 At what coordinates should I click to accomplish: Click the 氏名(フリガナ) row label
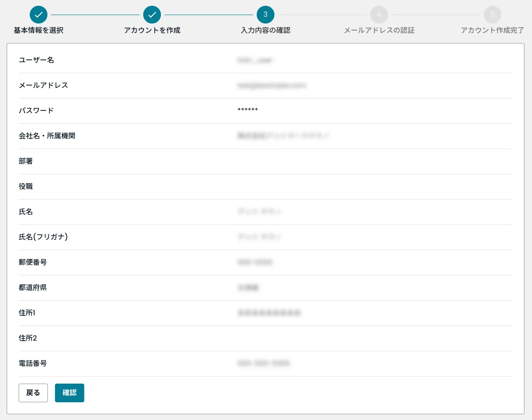[x=43, y=237]
